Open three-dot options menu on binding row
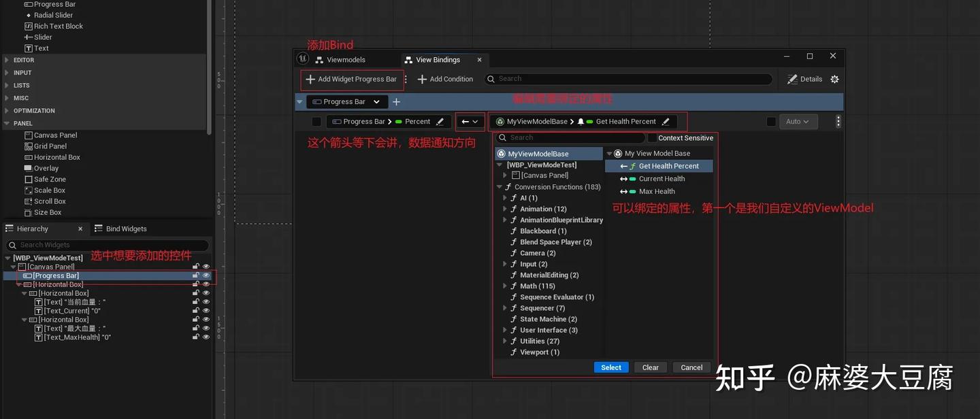This screenshot has height=419, width=980. tap(838, 122)
